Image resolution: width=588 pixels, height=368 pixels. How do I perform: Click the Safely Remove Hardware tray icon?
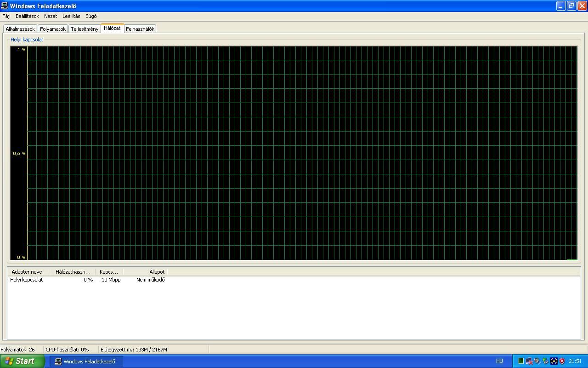545,361
